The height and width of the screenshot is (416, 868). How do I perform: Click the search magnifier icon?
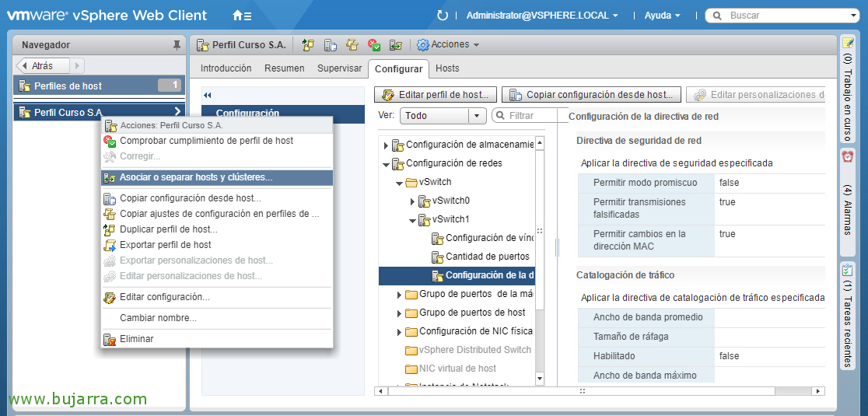717,16
